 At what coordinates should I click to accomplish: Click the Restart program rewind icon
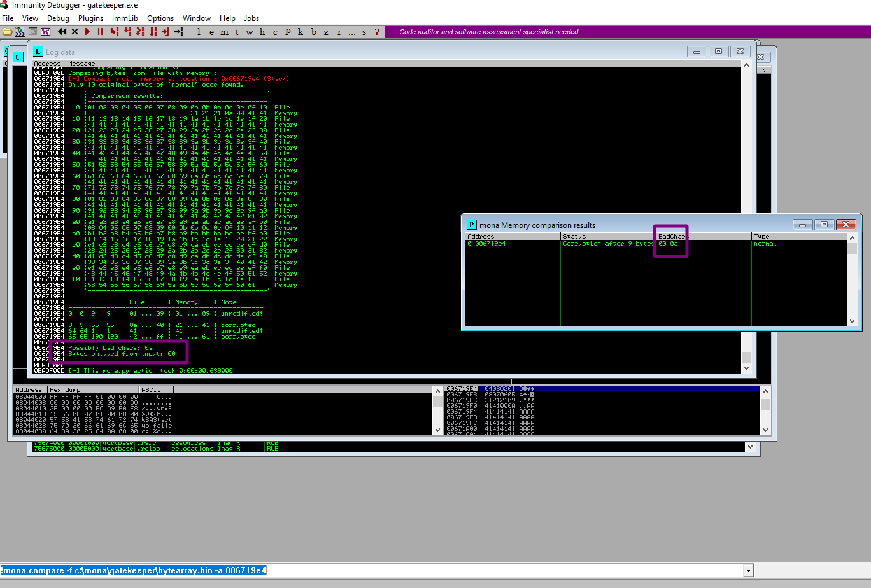click(62, 32)
